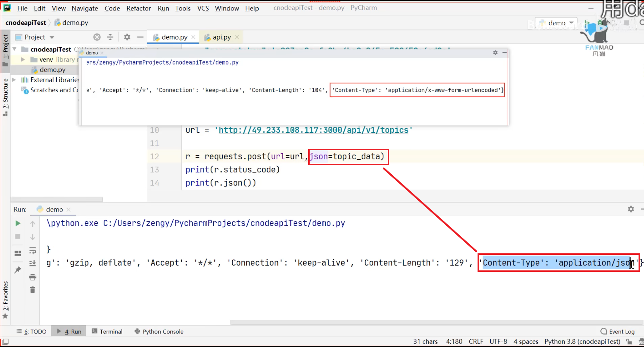Open the Help menu
This screenshot has height=347, width=644.
(252, 8)
